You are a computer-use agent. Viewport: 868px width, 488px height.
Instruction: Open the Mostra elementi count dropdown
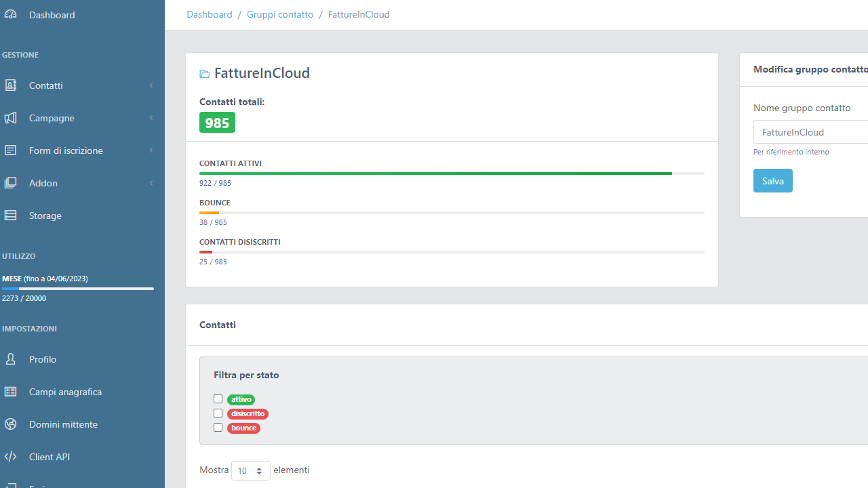point(251,470)
